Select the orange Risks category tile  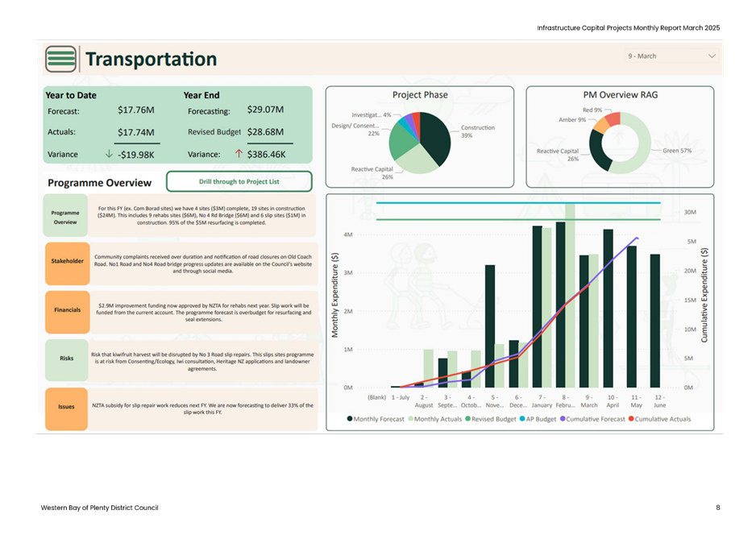click(66, 359)
